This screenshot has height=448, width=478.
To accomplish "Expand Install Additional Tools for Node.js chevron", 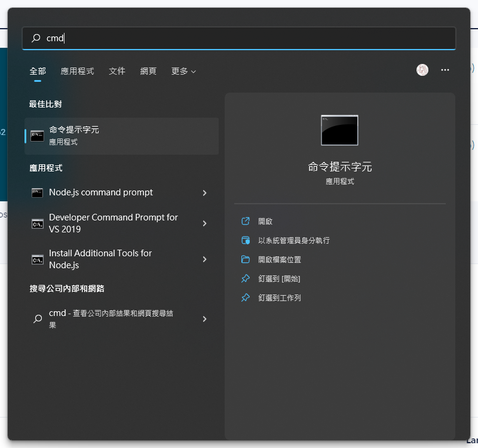I will [x=204, y=259].
